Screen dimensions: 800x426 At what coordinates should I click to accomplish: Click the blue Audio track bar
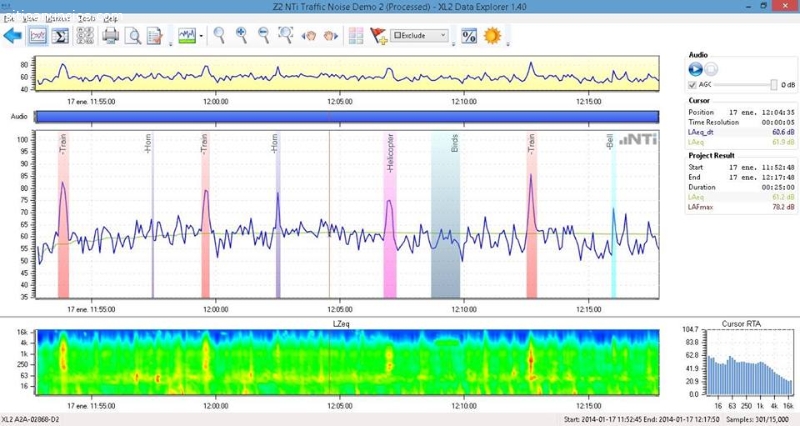[347, 117]
